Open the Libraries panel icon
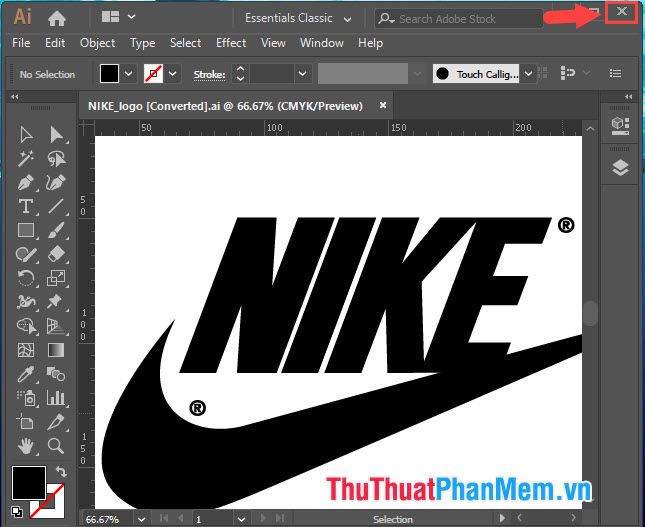 (x=620, y=126)
